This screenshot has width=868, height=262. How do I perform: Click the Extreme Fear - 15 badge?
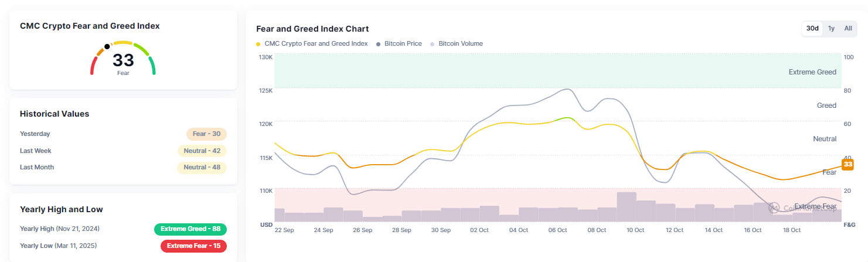coord(193,246)
